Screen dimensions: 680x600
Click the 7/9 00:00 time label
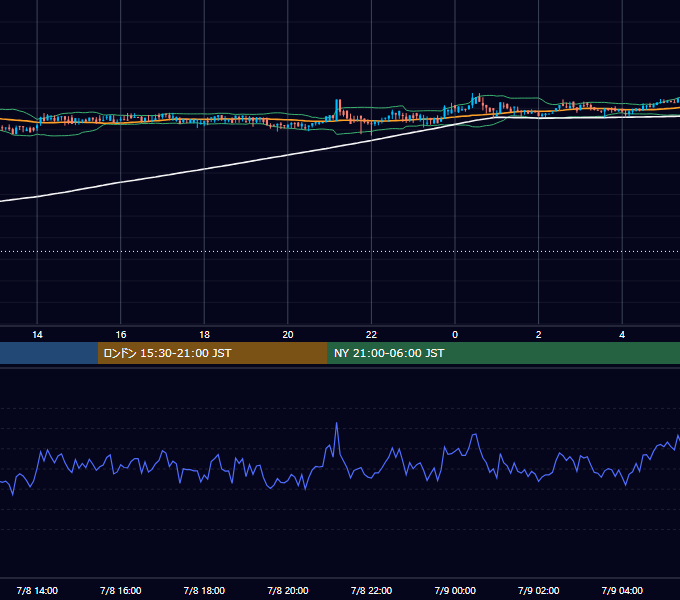click(x=455, y=590)
